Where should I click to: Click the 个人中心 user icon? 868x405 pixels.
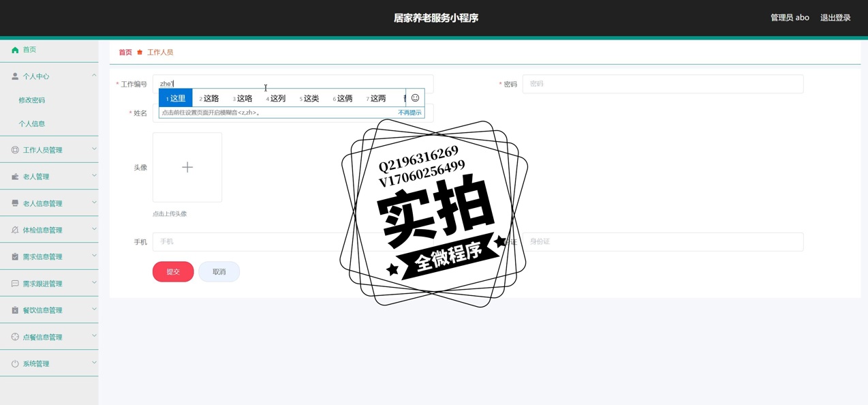click(x=15, y=76)
